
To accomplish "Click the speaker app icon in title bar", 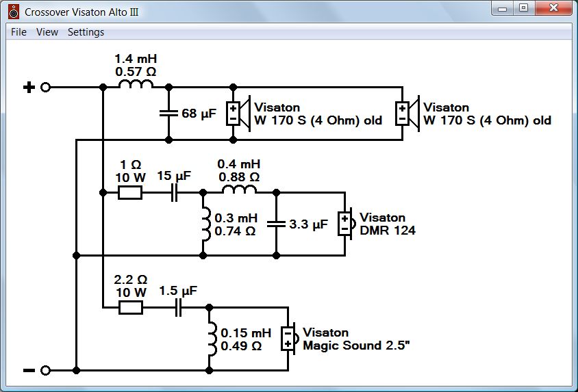I will pyautogui.click(x=14, y=12).
